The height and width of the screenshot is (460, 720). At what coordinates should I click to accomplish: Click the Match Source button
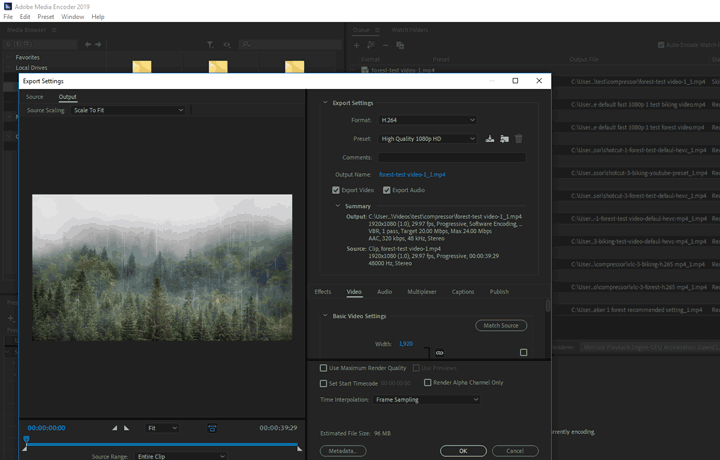pos(501,325)
